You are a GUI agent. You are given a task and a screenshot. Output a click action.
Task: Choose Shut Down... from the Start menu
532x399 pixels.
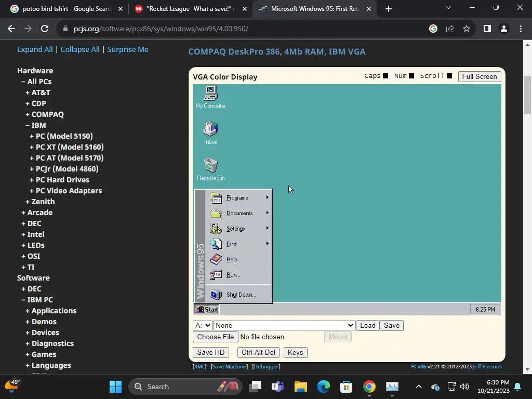pyautogui.click(x=239, y=295)
